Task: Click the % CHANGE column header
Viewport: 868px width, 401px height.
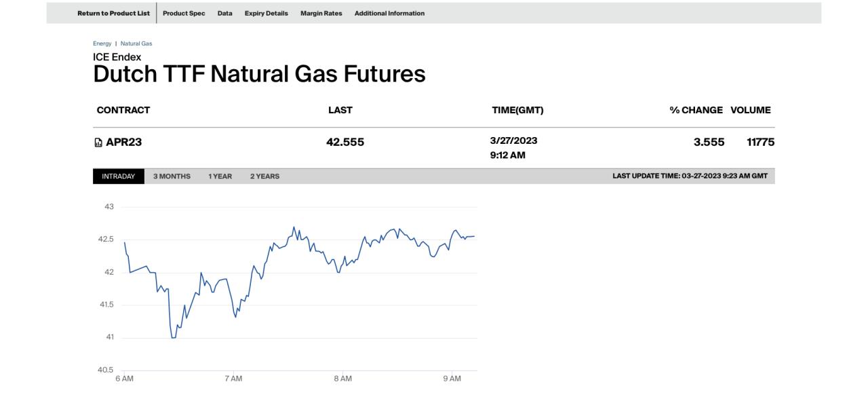Action: click(696, 110)
